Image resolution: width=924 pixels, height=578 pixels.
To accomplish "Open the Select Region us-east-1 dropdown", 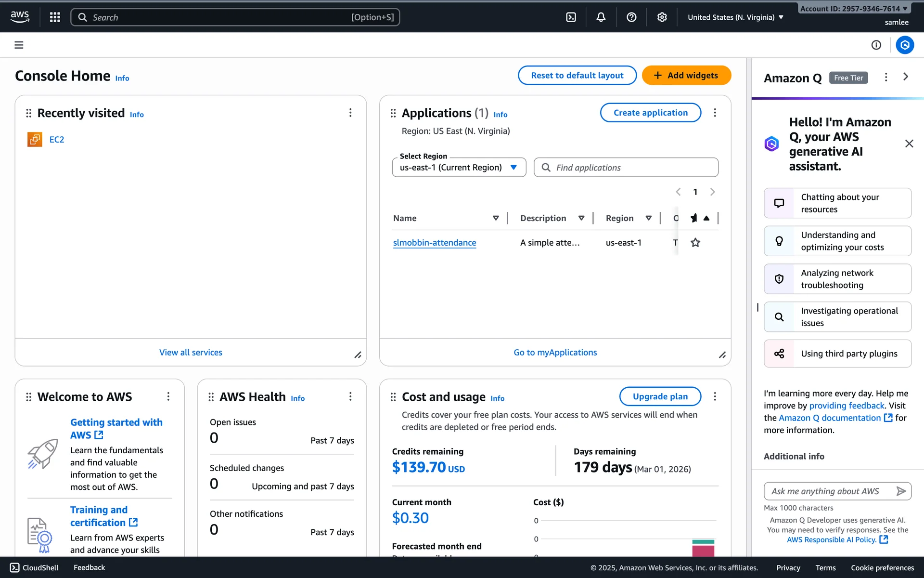I will coord(459,167).
